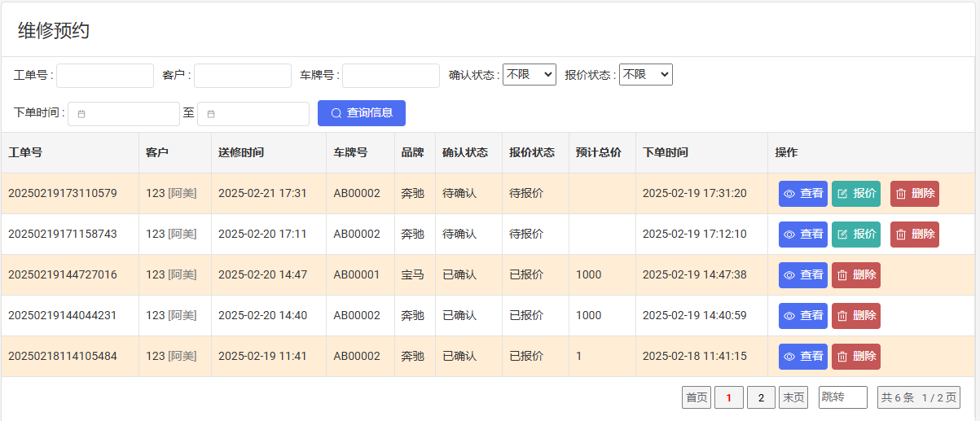Click the 删除 trash icon for order 20250219173110579
Image resolution: width=980 pixels, height=421 pixels.
click(x=901, y=194)
